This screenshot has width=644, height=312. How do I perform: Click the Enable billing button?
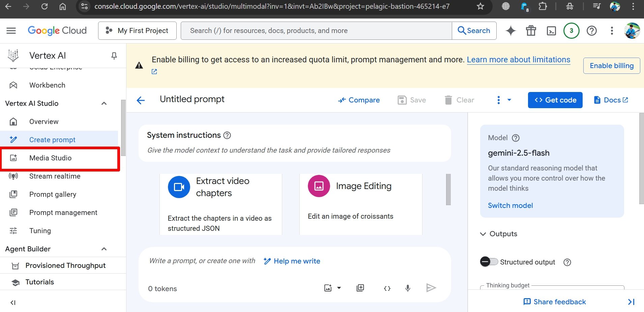click(x=612, y=66)
